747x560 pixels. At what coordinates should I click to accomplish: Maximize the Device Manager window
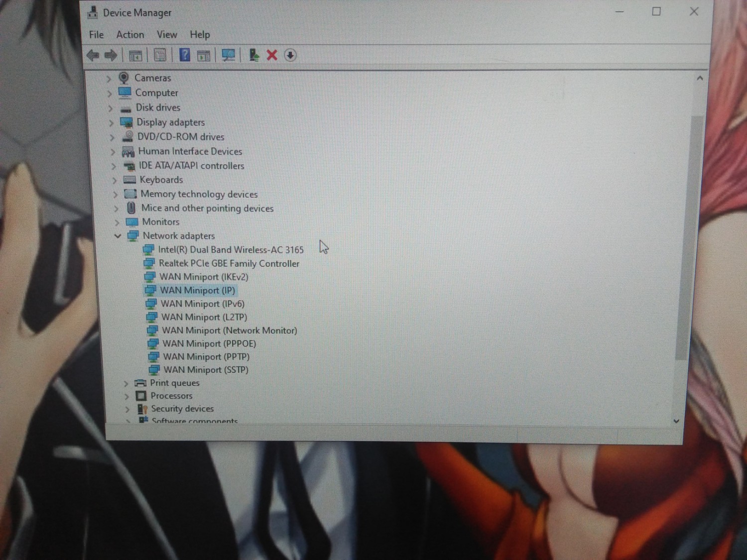tap(656, 11)
